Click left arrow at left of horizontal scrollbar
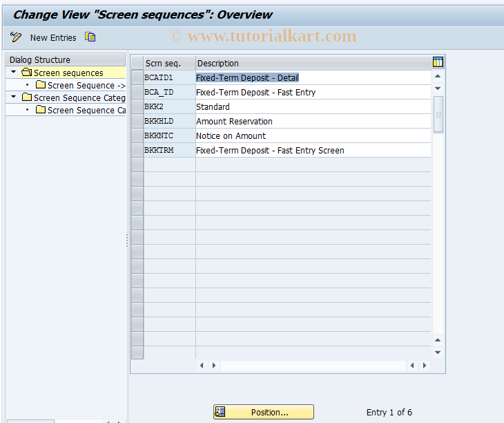The width and height of the screenshot is (504, 423). click(202, 366)
